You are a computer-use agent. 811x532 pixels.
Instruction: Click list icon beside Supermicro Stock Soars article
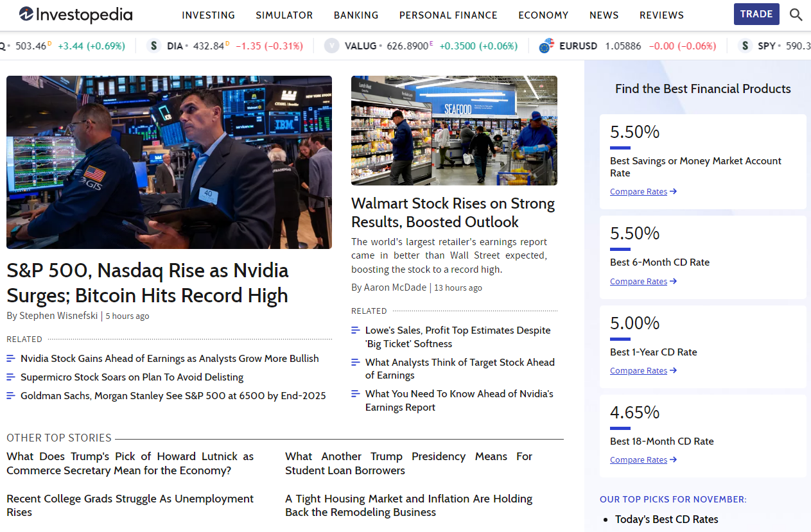tap(11, 377)
